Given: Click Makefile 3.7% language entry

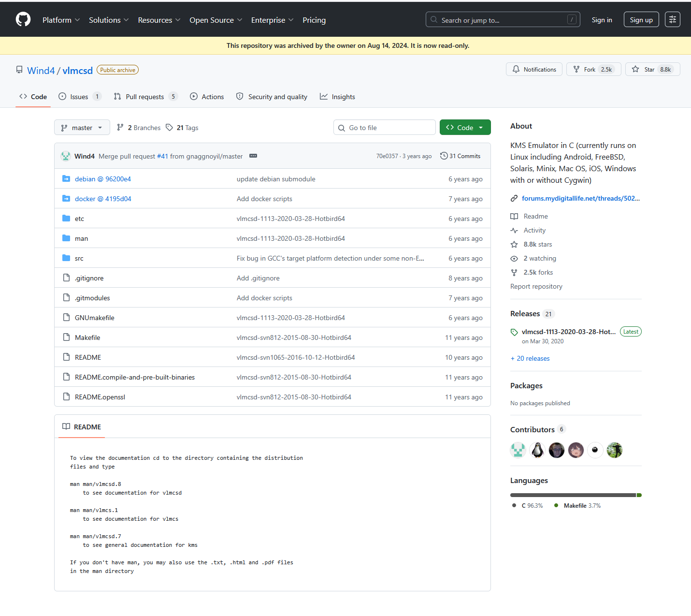Looking at the screenshot, I should coord(577,505).
